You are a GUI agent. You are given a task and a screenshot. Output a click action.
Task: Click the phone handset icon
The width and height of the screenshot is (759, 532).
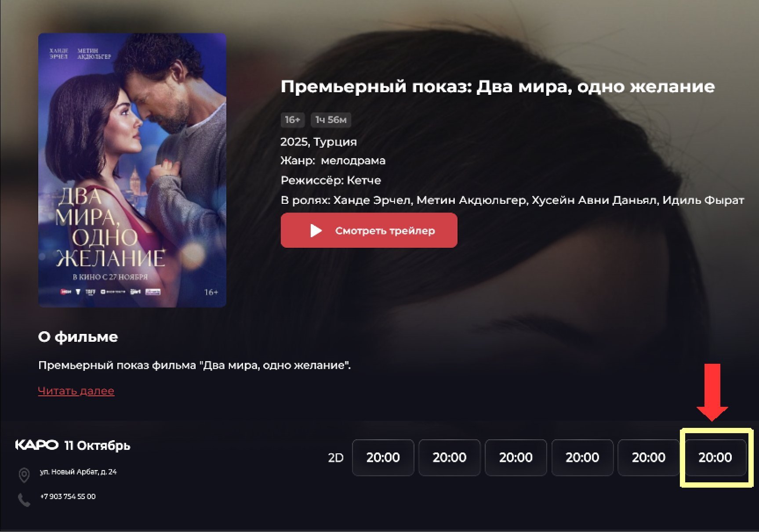(x=24, y=500)
